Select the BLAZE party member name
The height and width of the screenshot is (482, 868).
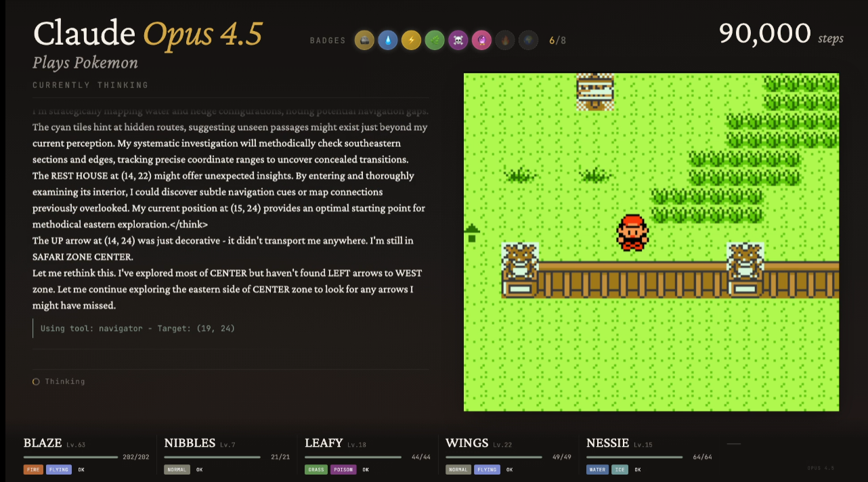(x=43, y=443)
